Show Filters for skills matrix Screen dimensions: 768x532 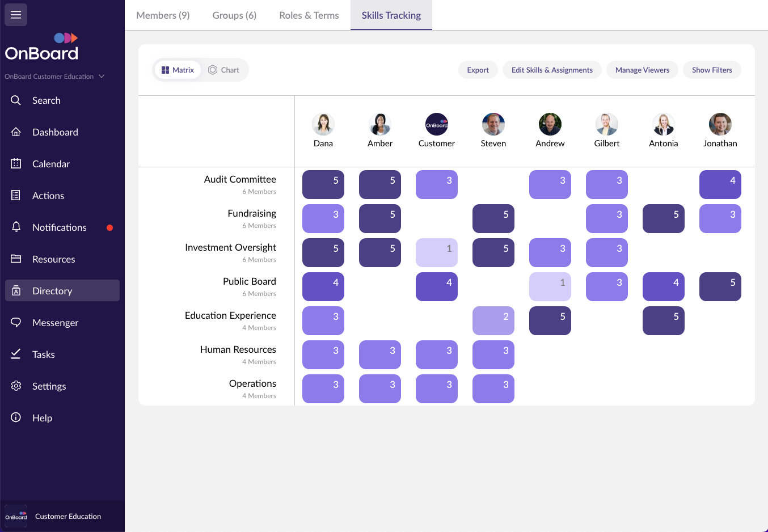pyautogui.click(x=712, y=70)
